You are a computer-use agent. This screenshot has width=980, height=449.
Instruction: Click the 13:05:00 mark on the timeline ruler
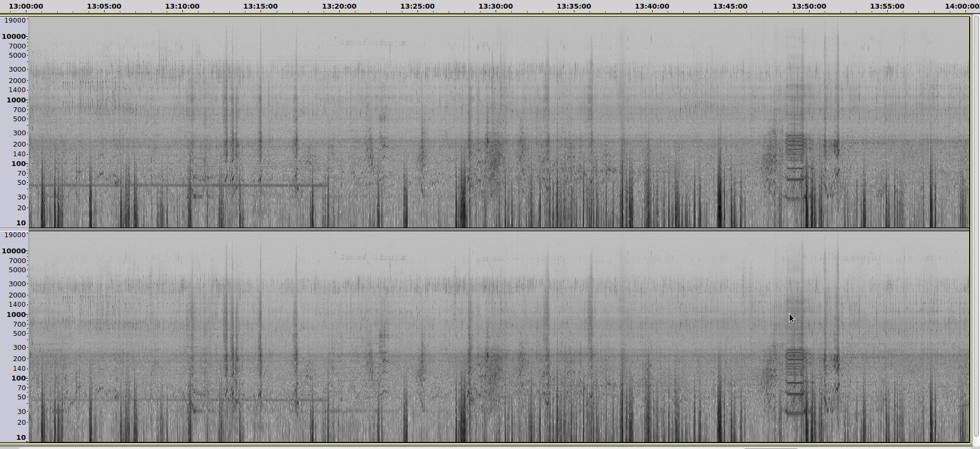(104, 6)
